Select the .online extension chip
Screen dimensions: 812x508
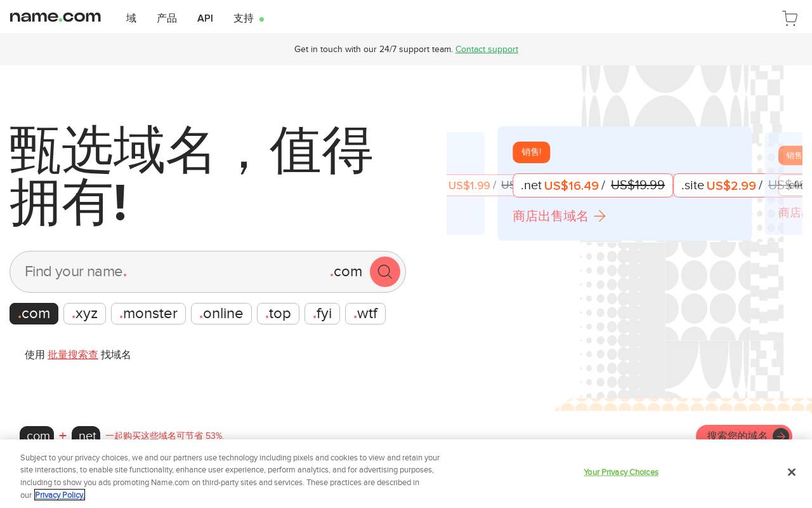click(221, 314)
